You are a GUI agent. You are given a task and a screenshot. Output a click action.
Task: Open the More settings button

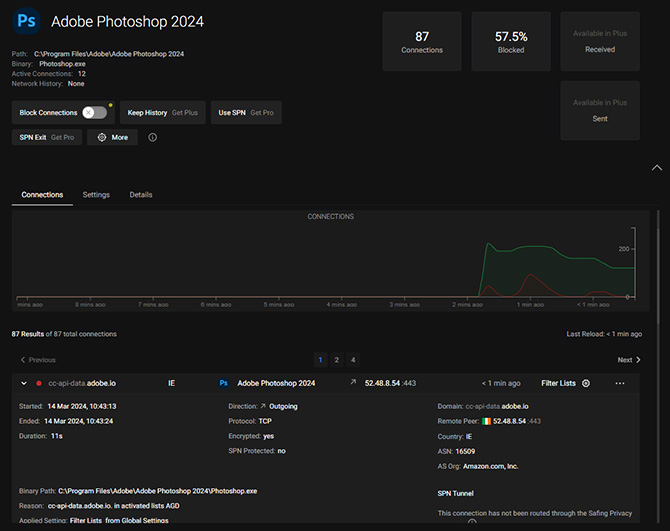coord(112,137)
